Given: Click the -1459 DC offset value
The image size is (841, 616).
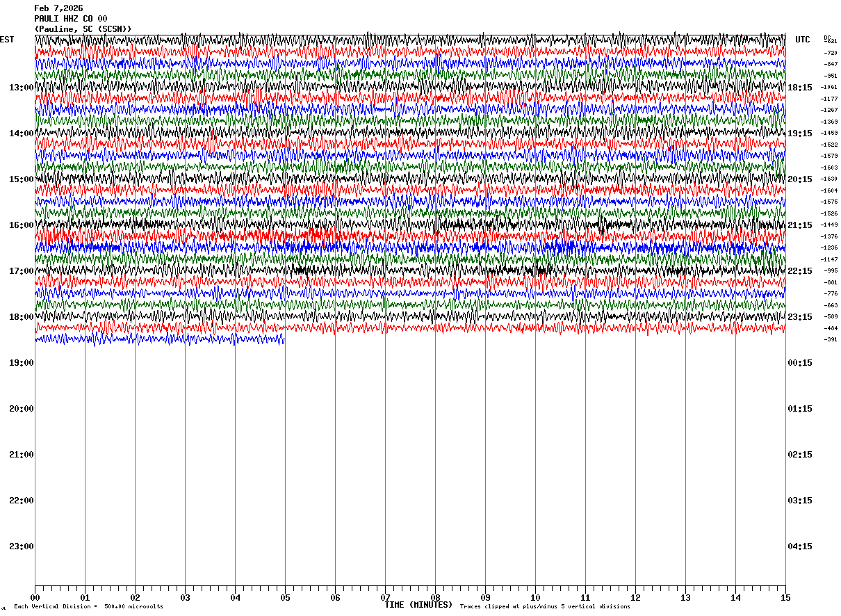Looking at the screenshot, I should [x=830, y=133].
